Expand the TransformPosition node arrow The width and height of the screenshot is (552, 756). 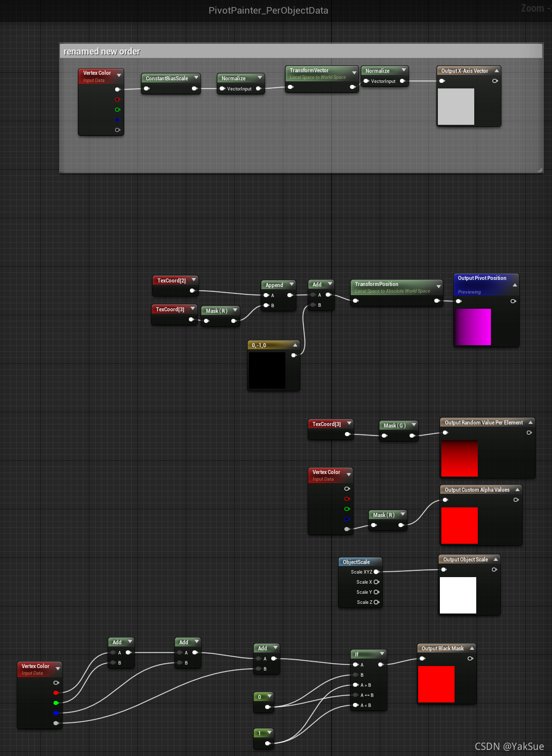438,287
